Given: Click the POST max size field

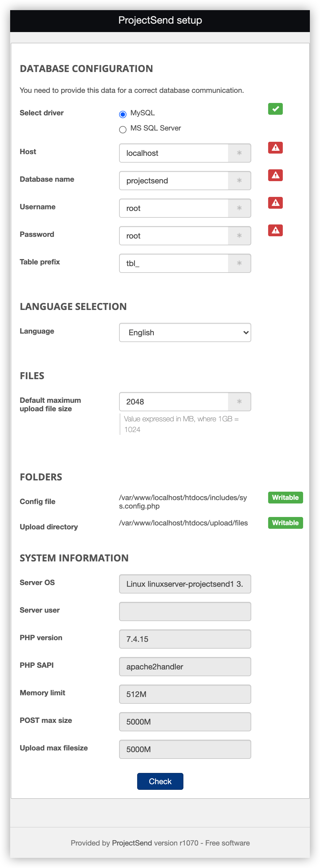Looking at the screenshot, I should 185,722.
